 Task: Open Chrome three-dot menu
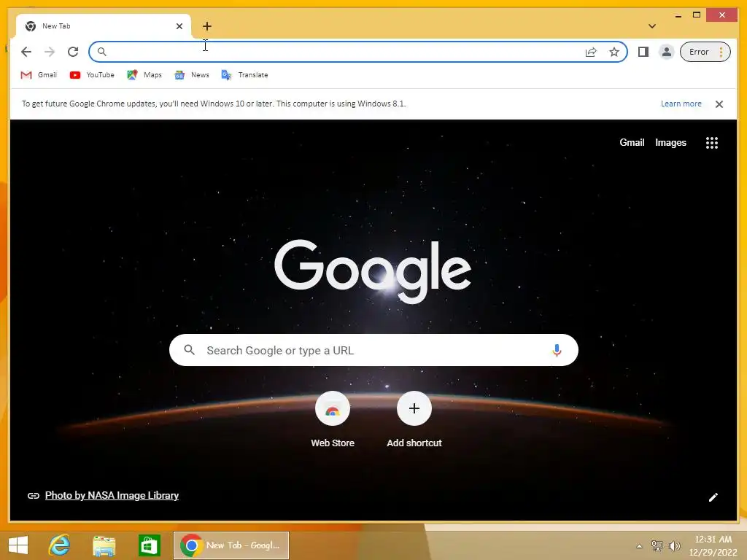coord(721,52)
